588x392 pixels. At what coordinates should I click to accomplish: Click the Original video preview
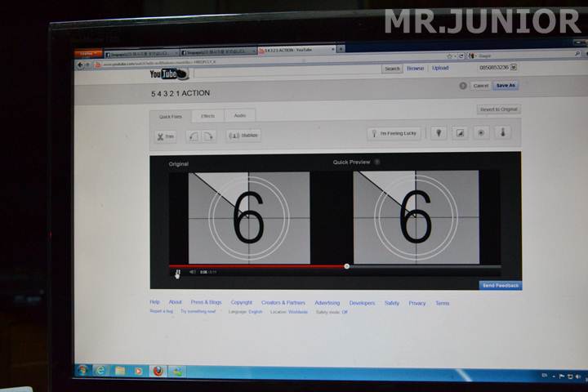coord(249,218)
